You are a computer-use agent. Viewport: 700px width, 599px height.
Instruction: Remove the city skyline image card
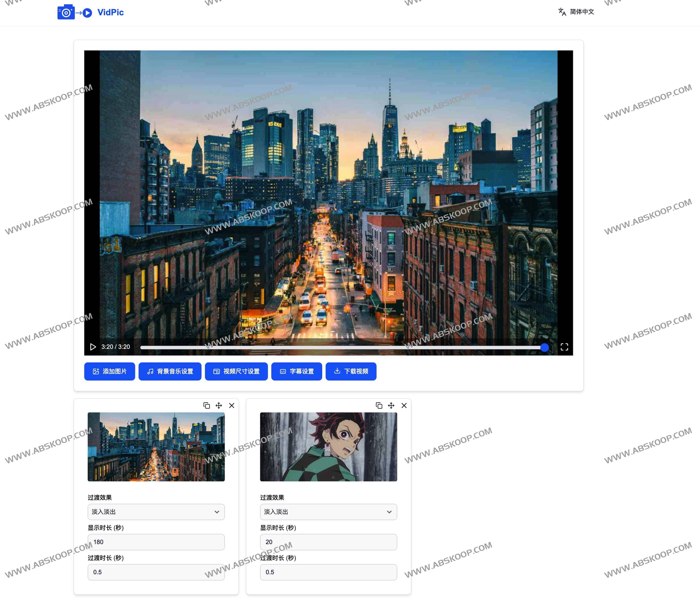(232, 406)
